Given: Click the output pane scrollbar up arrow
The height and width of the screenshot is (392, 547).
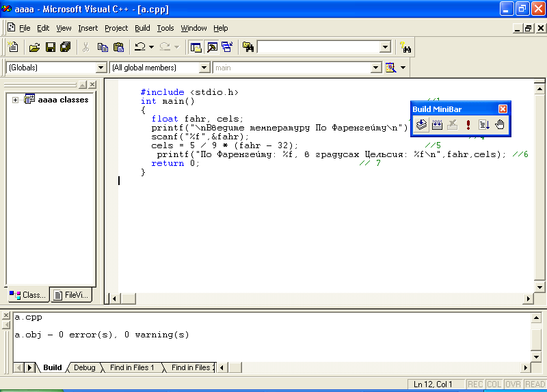Looking at the screenshot, I should click(536, 318).
